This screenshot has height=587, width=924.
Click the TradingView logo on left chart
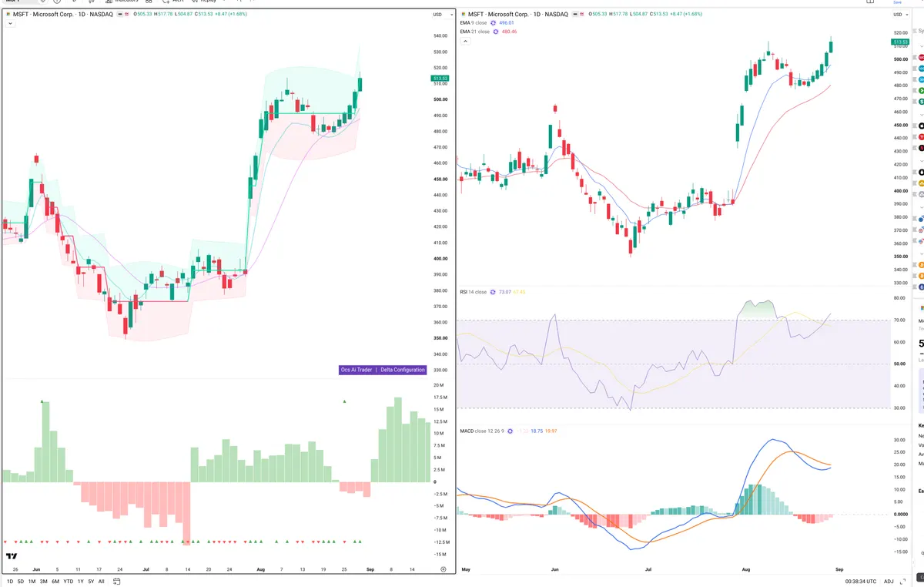click(x=12, y=556)
